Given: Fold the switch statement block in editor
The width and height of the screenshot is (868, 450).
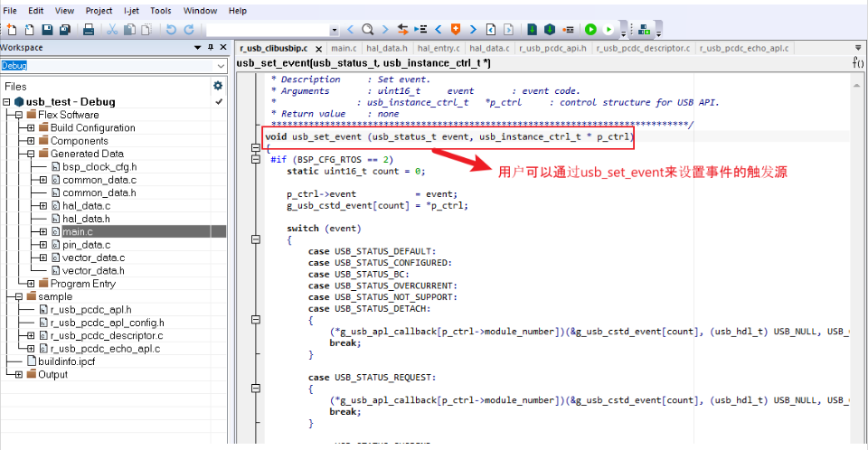Looking at the screenshot, I should (256, 239).
